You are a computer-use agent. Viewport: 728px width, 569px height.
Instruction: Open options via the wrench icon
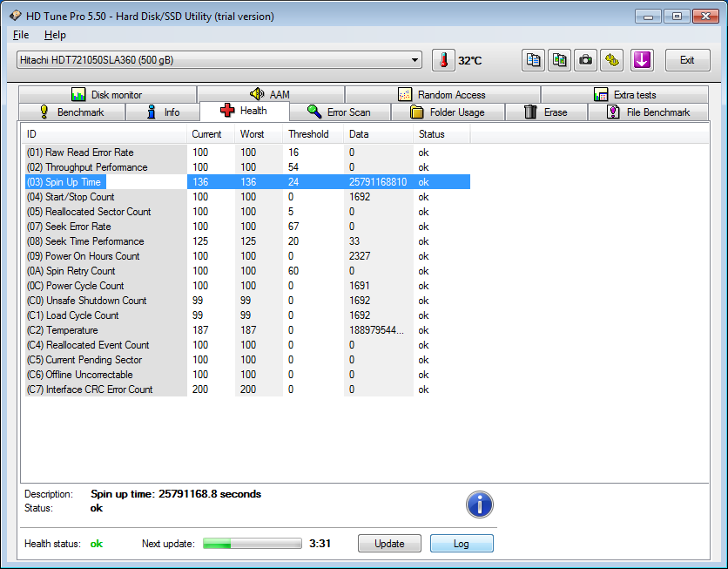(613, 60)
